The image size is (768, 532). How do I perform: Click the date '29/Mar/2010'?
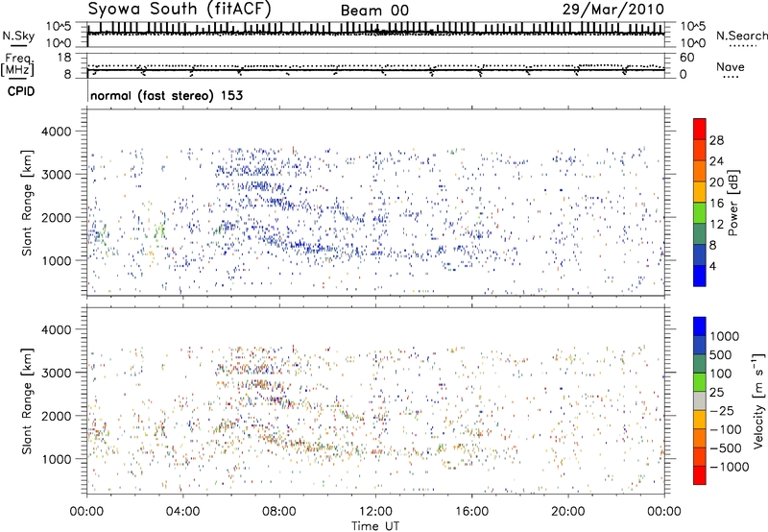613,10
